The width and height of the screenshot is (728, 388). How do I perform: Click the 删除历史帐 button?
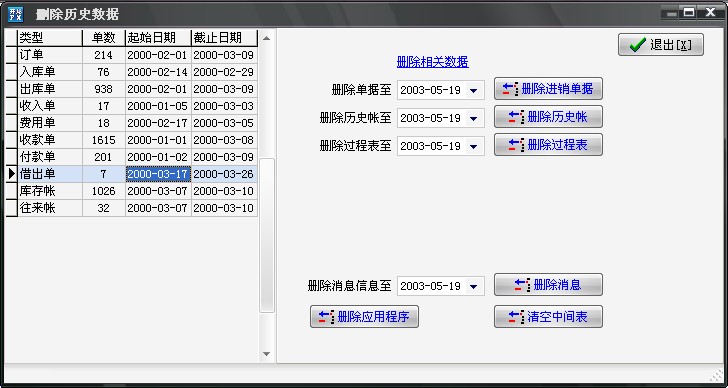pyautogui.click(x=548, y=116)
